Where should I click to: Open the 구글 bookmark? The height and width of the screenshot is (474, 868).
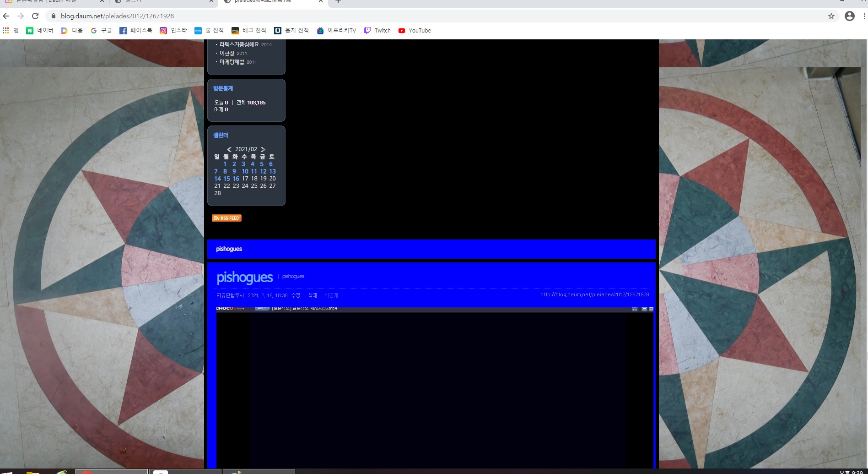pyautogui.click(x=101, y=31)
